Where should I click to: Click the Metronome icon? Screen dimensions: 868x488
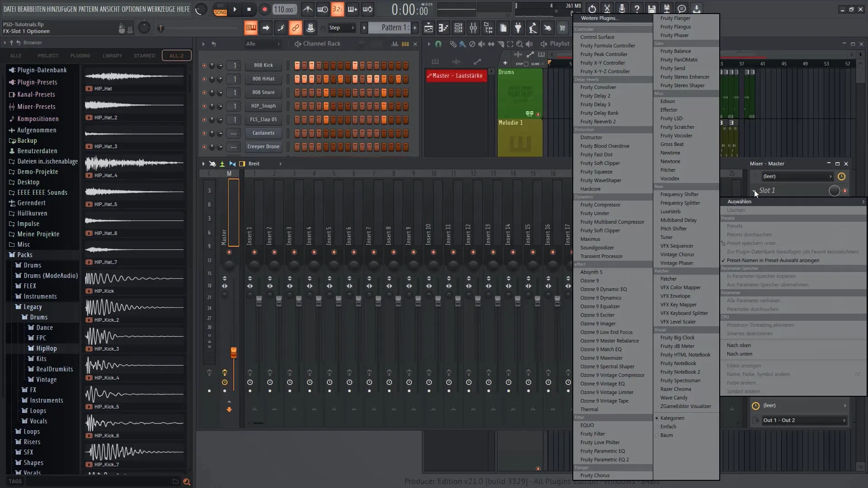307,9
